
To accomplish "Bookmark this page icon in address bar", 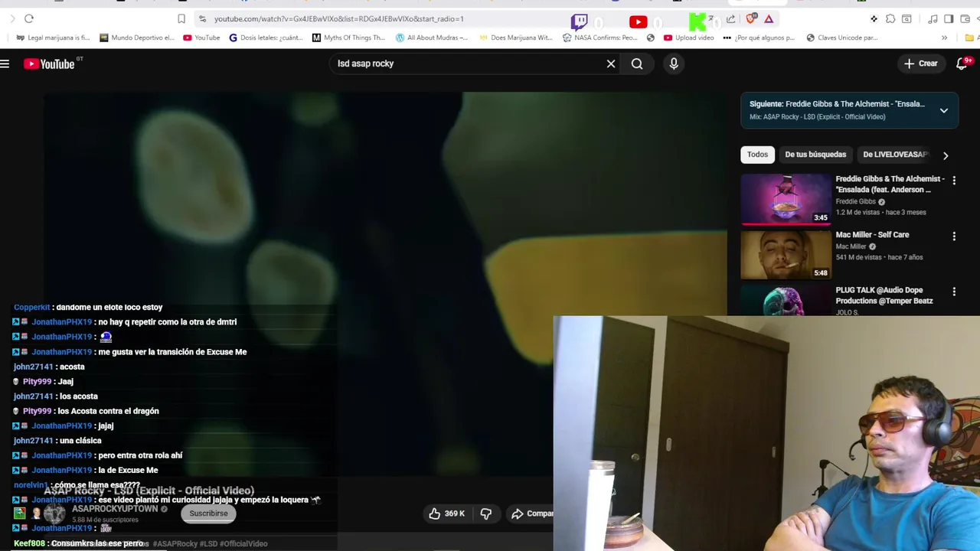I will point(181,18).
